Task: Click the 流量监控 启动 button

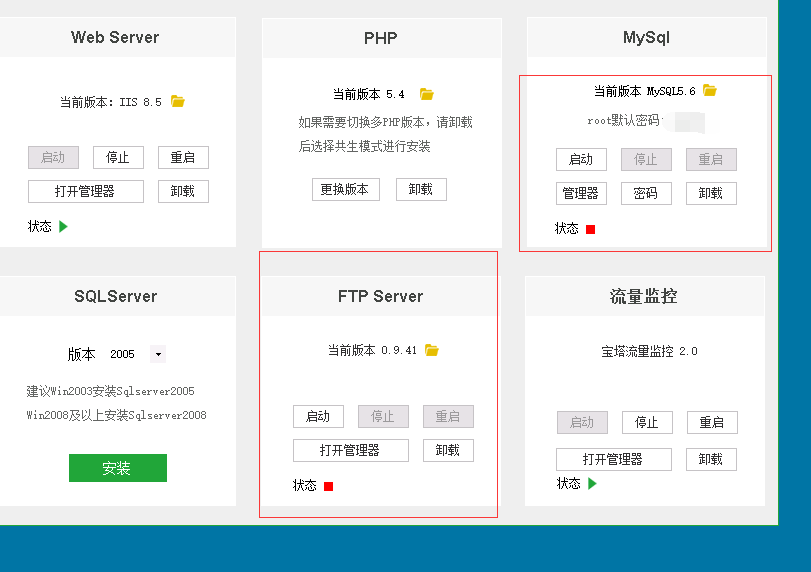Action: pos(582,423)
